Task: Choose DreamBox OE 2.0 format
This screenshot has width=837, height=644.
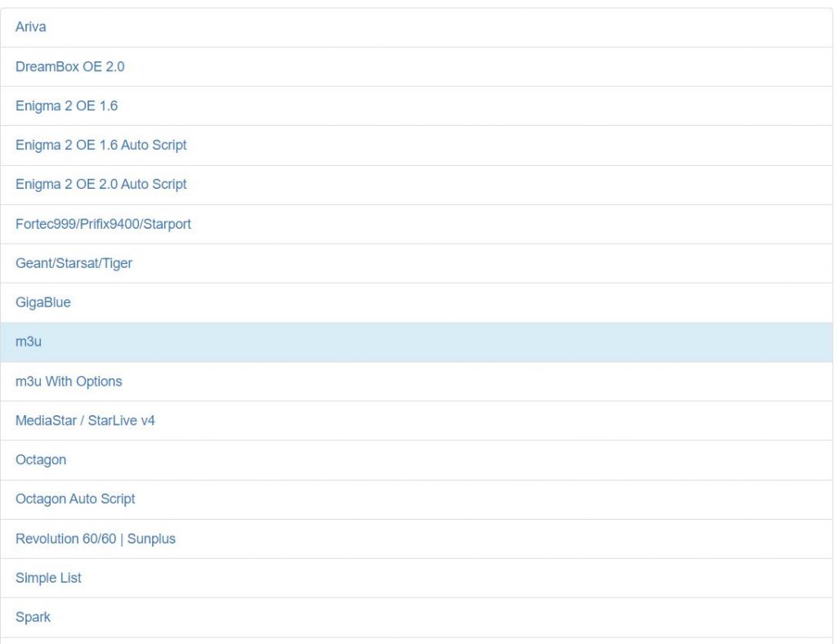Action: (416, 67)
